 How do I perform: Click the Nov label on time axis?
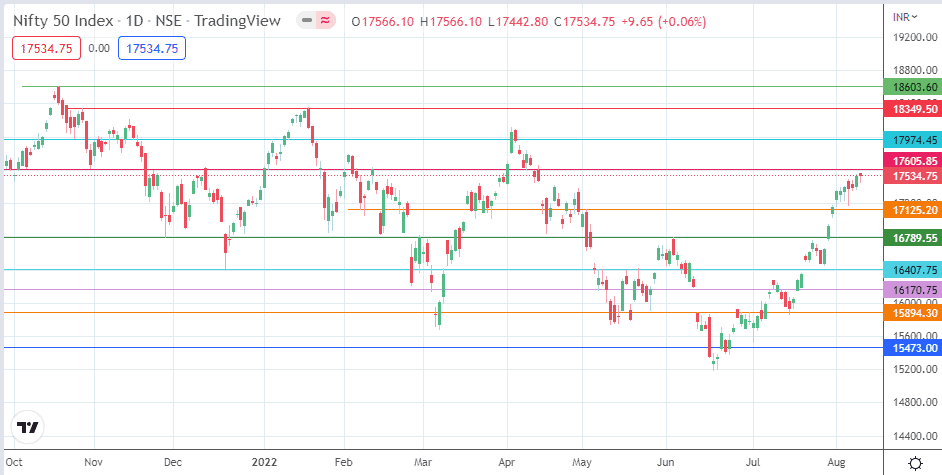[x=94, y=462]
